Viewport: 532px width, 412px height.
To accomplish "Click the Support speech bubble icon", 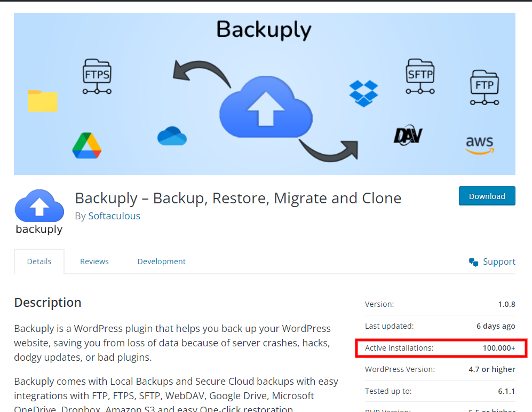I will [x=473, y=262].
